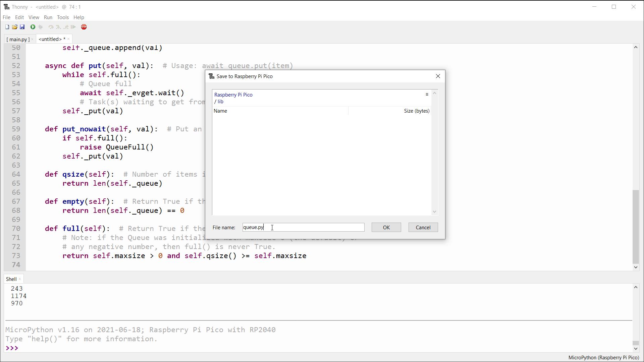The height and width of the screenshot is (362, 644).
Task: Click the New file toolbar icon
Action: (x=7, y=27)
